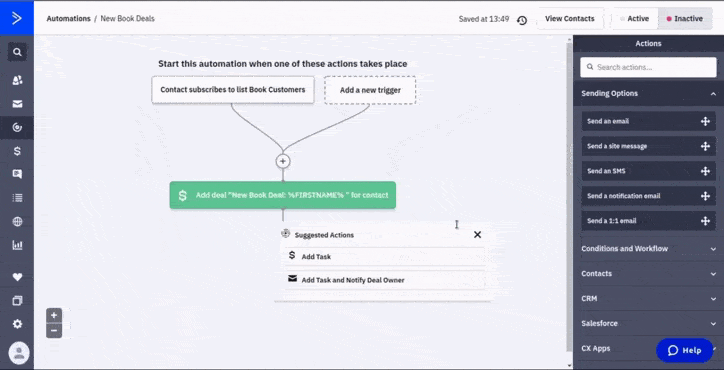Open the search icon in left sidebar
The width and height of the screenshot is (724, 370).
17,52
